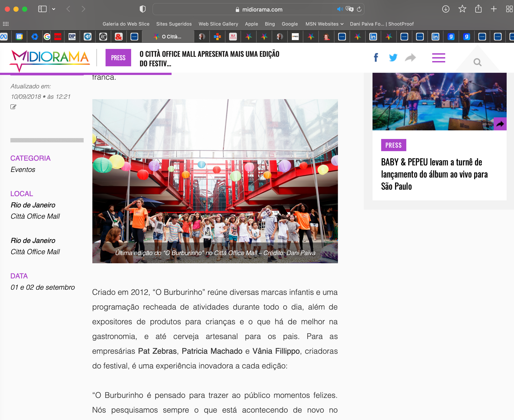Open sidebar options dropdown chevron

tap(54, 9)
